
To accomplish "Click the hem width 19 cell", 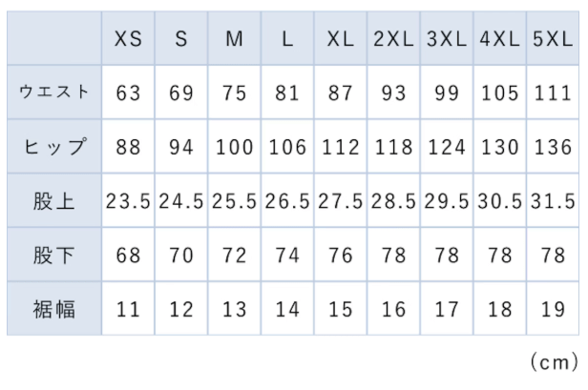I will pos(551,310).
